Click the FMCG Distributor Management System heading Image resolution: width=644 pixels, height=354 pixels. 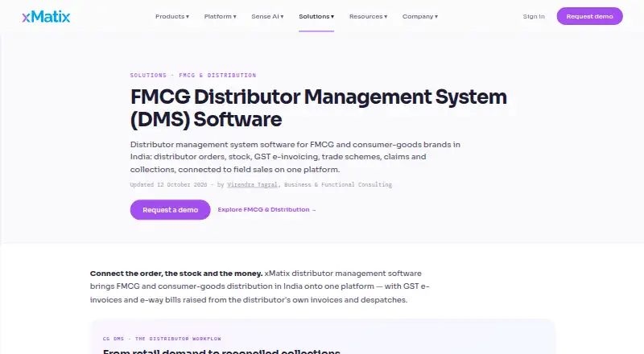318,108
